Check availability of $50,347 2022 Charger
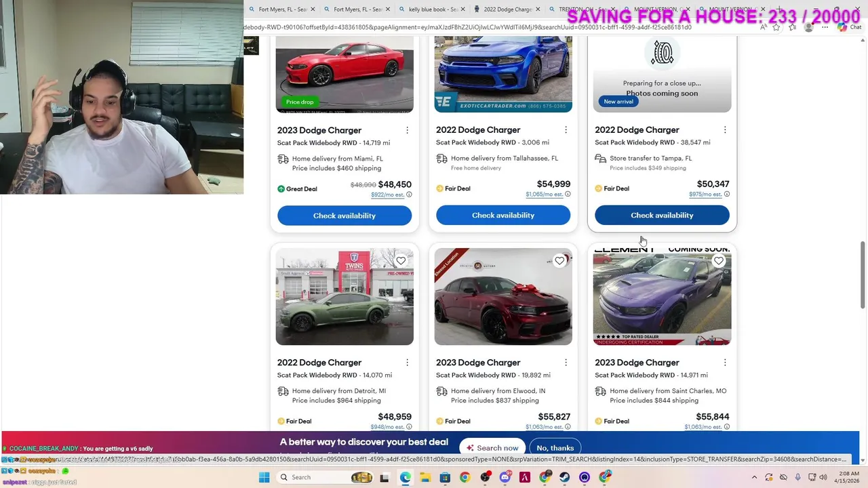 (x=662, y=215)
